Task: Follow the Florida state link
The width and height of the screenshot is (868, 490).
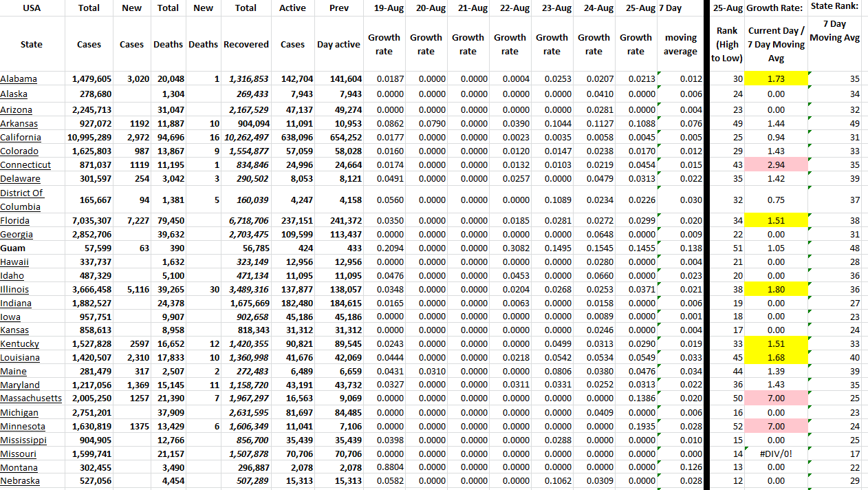Action: (x=14, y=221)
